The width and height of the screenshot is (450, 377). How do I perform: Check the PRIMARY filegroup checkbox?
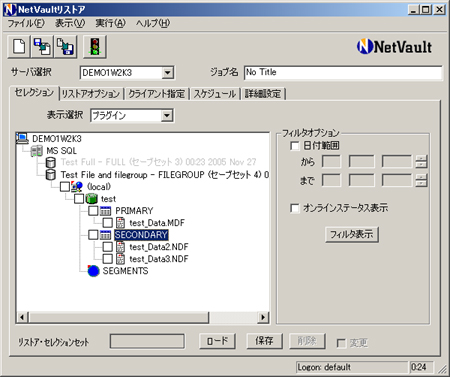(x=93, y=211)
